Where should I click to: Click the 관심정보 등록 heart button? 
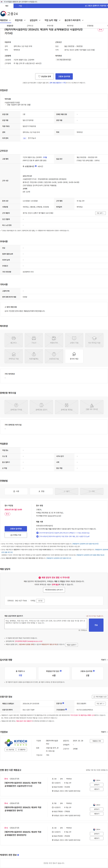44,76
